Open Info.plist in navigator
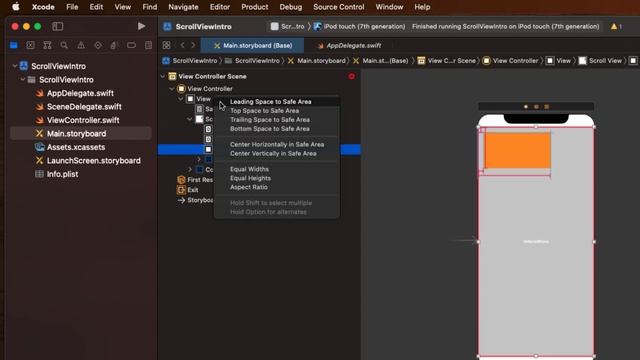This screenshot has width=640, height=360. (62, 174)
